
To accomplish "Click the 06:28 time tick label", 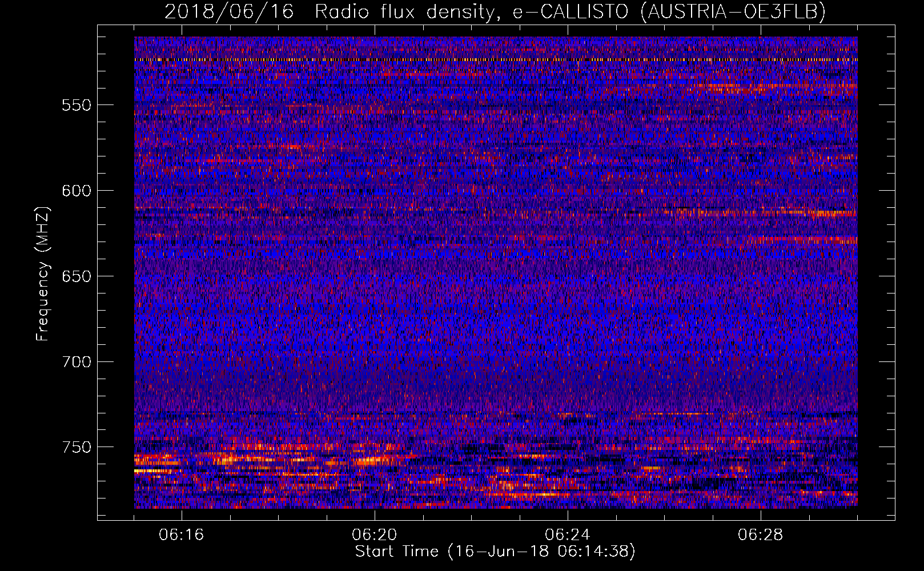I will [x=761, y=535].
